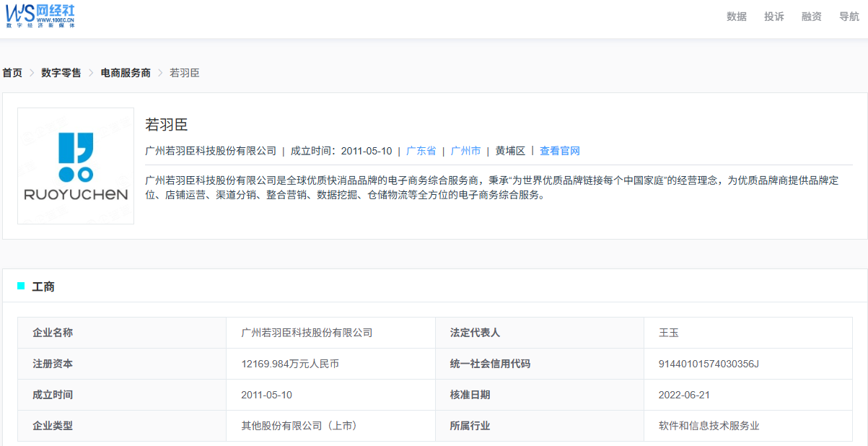Click the 所属行业 label cell
Image resolution: width=868 pixels, height=446 pixels.
pos(540,426)
